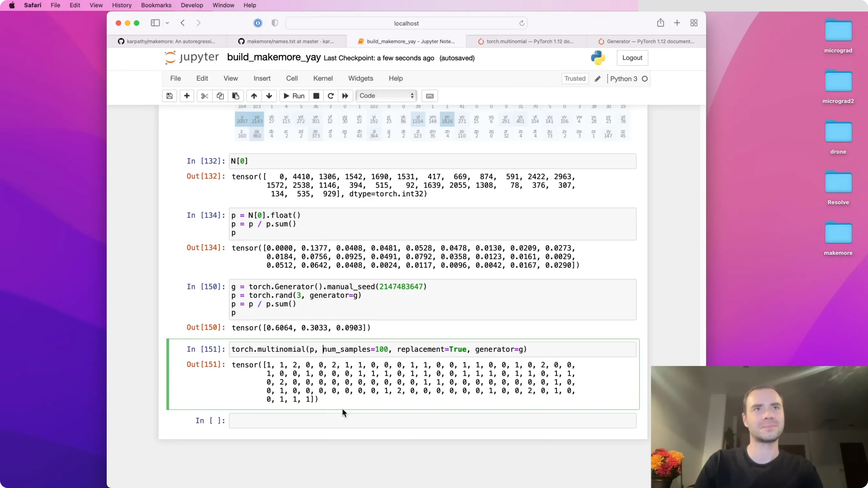Image resolution: width=868 pixels, height=488 pixels.
Task: Switch to the torch.multinomial PyTorch tab
Action: [526, 41]
